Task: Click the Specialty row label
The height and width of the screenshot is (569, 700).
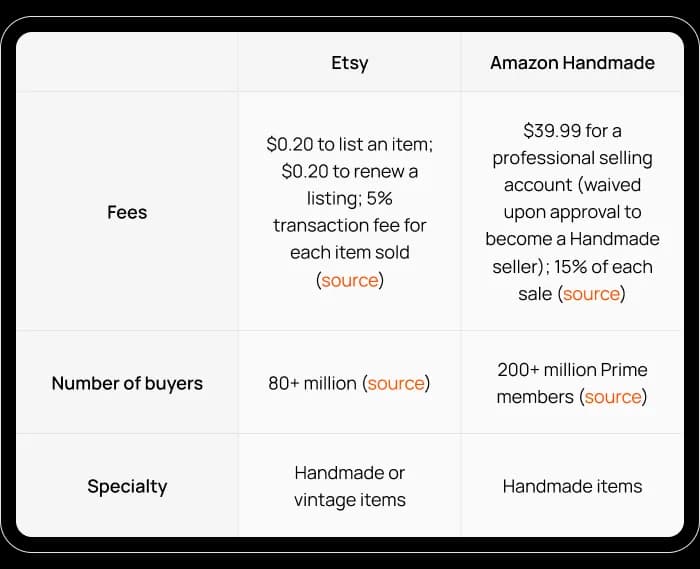Action: pos(127,486)
